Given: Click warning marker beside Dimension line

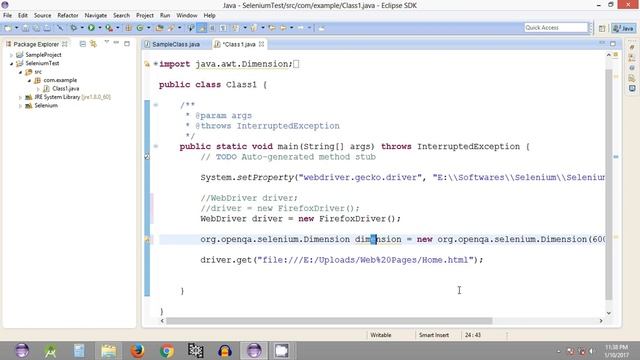Looking at the screenshot, I should (x=147, y=240).
